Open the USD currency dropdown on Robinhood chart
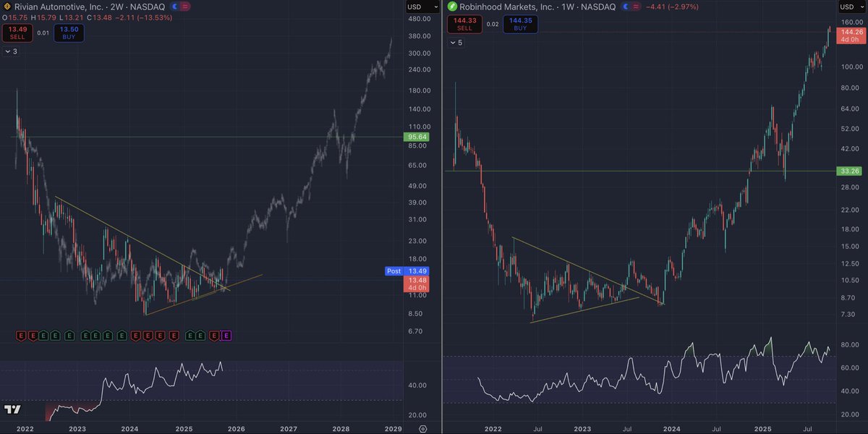Viewport: 868px width, 434px height. [x=851, y=7]
